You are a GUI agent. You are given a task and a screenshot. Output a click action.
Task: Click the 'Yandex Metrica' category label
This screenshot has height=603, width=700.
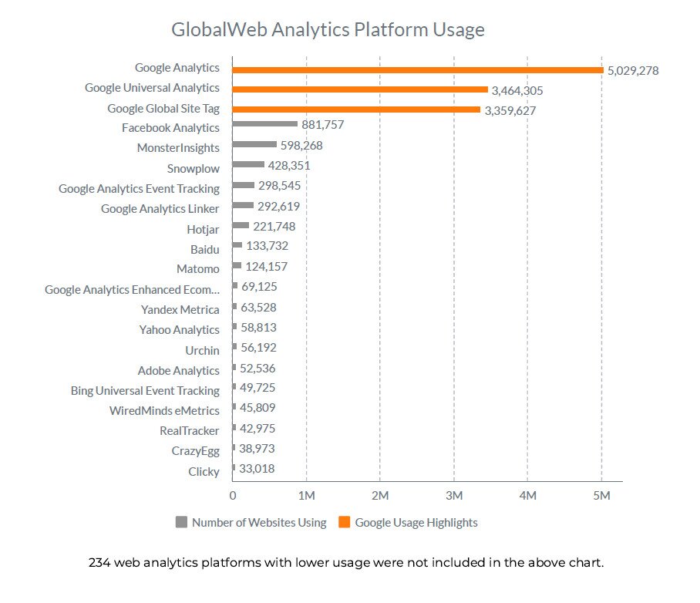click(180, 310)
